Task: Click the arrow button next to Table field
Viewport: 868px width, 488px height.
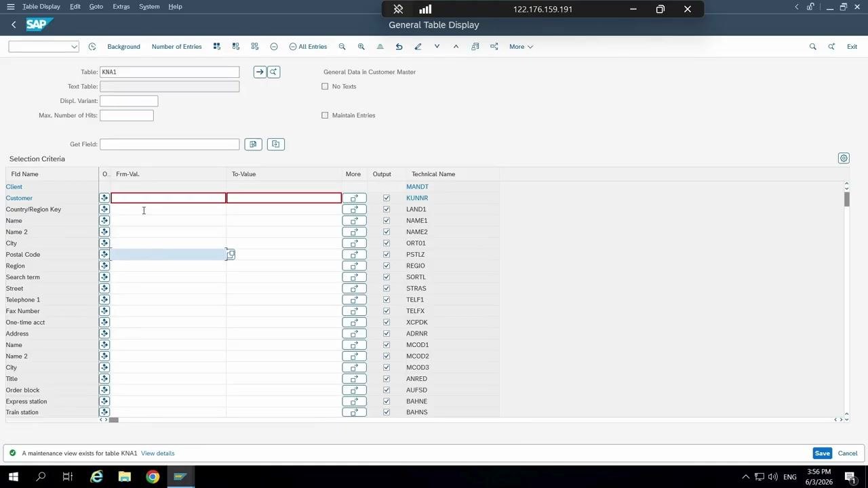Action: pos(260,72)
